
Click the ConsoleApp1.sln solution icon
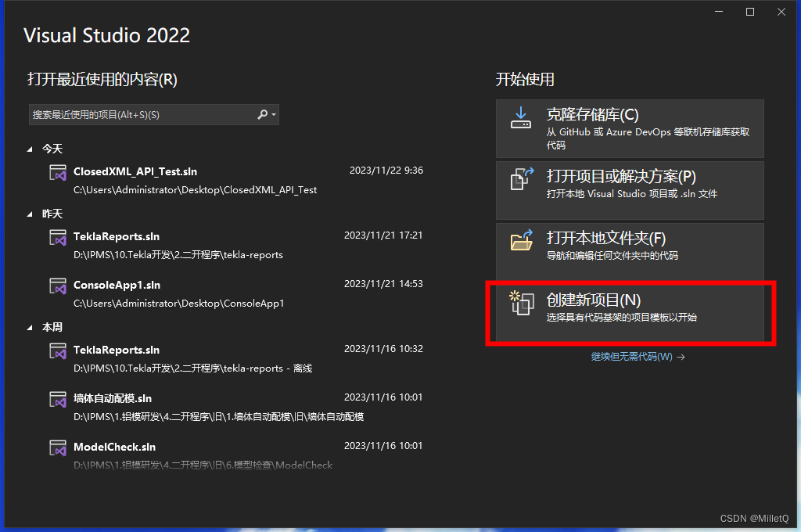[x=58, y=286]
